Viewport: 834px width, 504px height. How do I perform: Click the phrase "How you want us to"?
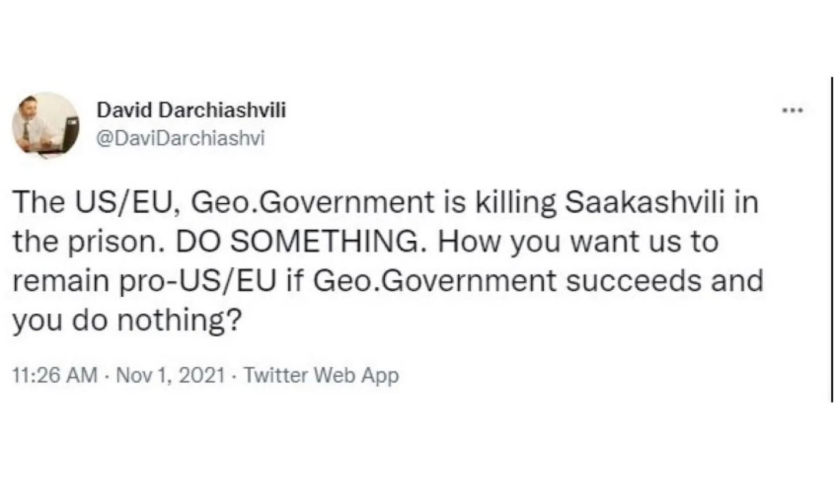point(578,241)
